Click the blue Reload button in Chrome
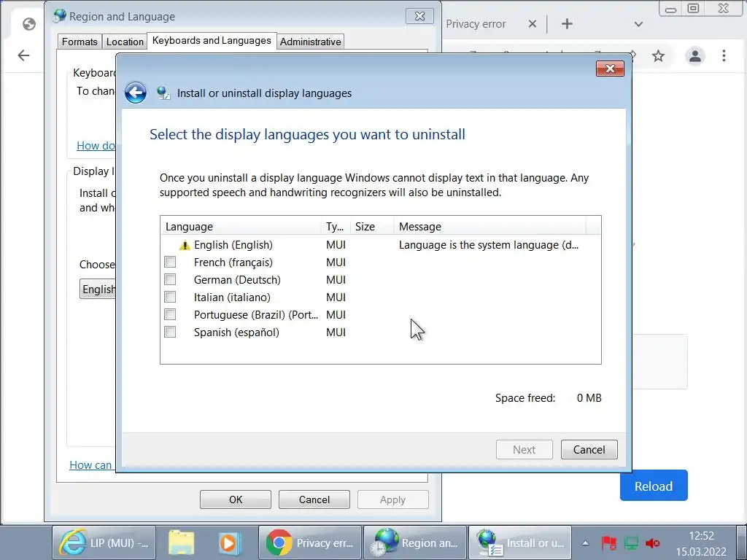The width and height of the screenshot is (747, 560). (654, 486)
